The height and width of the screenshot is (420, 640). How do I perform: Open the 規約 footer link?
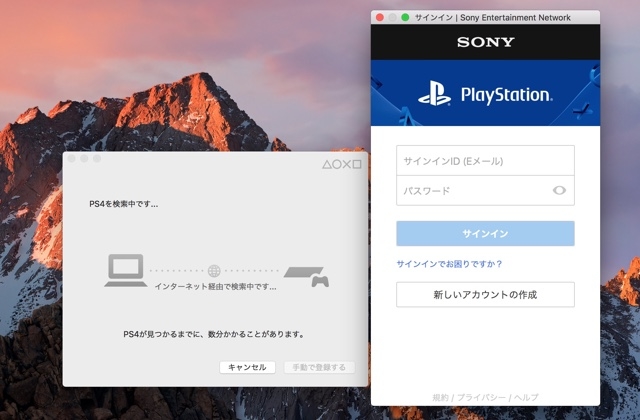(440, 397)
